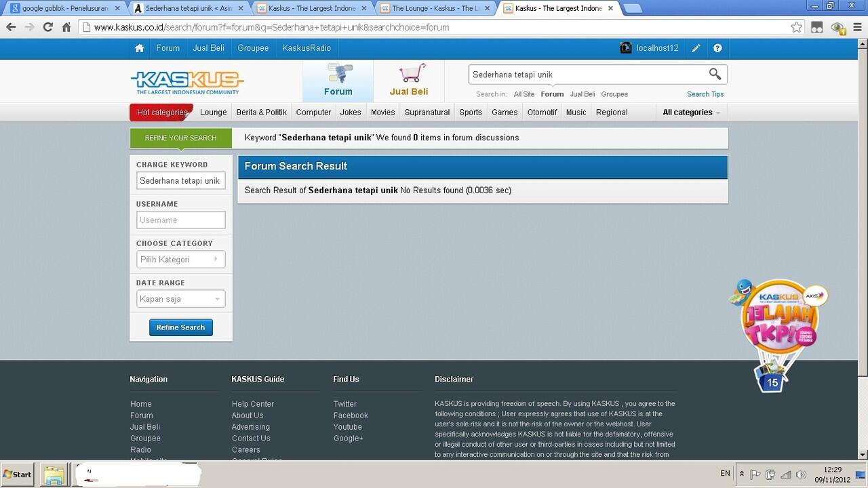Click the EN language indicator
The width and height of the screenshot is (868, 488).
(725, 474)
